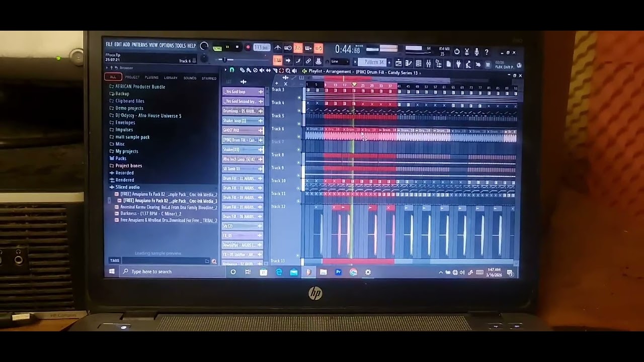
Task: Toggle Song/Pattern mode button
Action: 217,48
